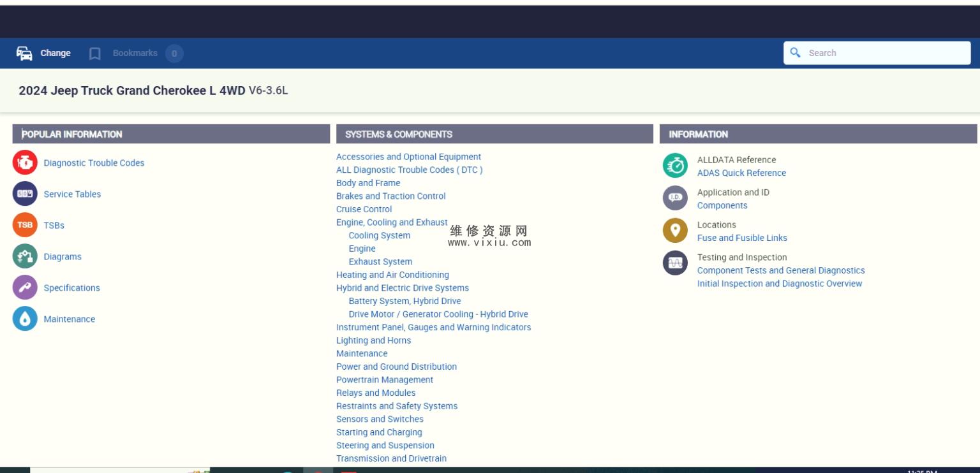This screenshot has height=473, width=980.
Task: Click inside the Search field
Action: [x=877, y=53]
